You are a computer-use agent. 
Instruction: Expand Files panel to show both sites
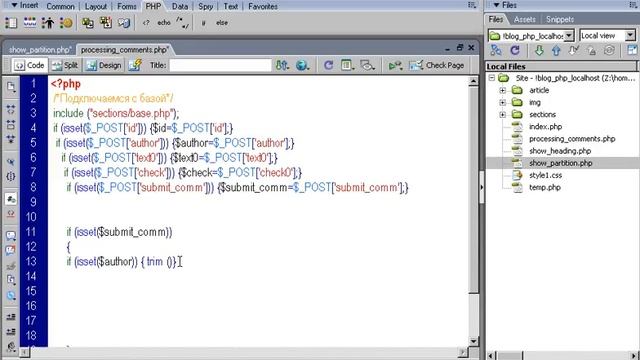pyautogui.click(x=632, y=50)
